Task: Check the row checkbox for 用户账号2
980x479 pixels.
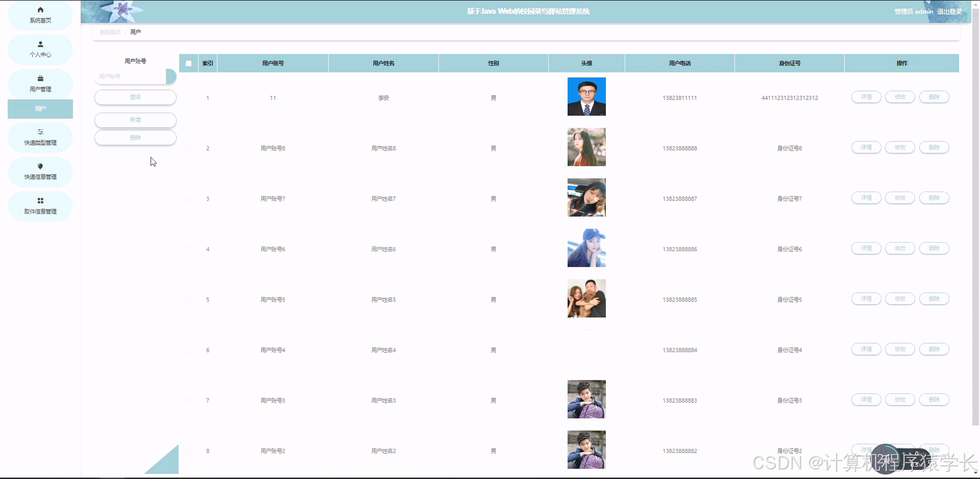Action: pos(188,451)
